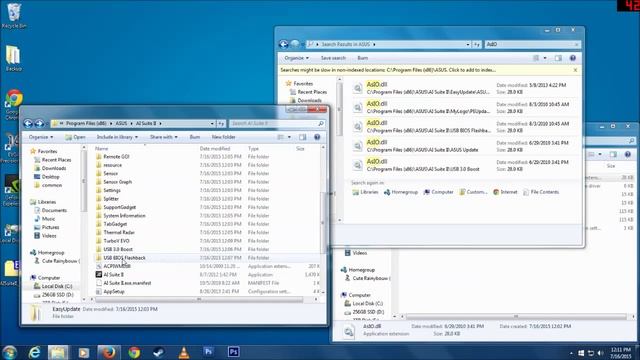Open Chrome from the taskbar
The image size is (640, 360).
coord(134,352)
